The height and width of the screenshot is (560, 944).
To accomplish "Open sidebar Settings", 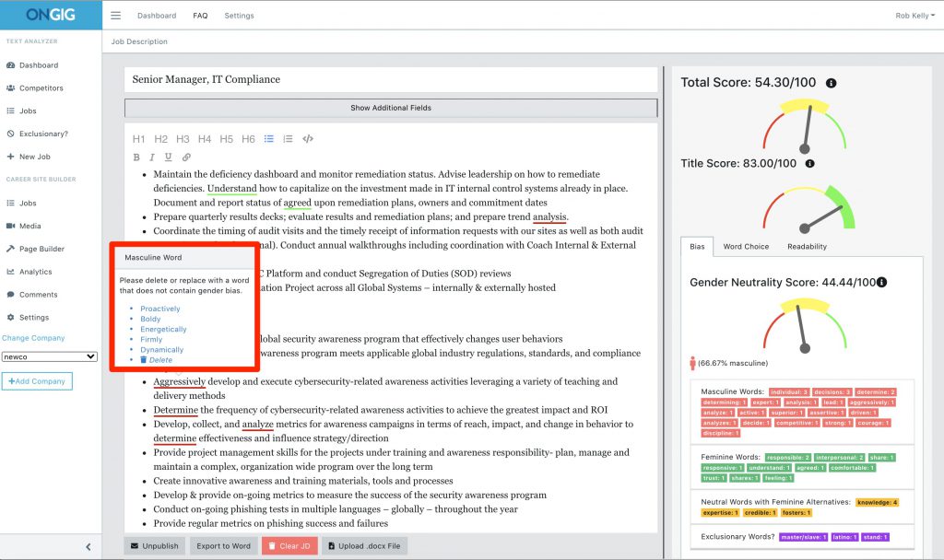I will click(28, 318).
